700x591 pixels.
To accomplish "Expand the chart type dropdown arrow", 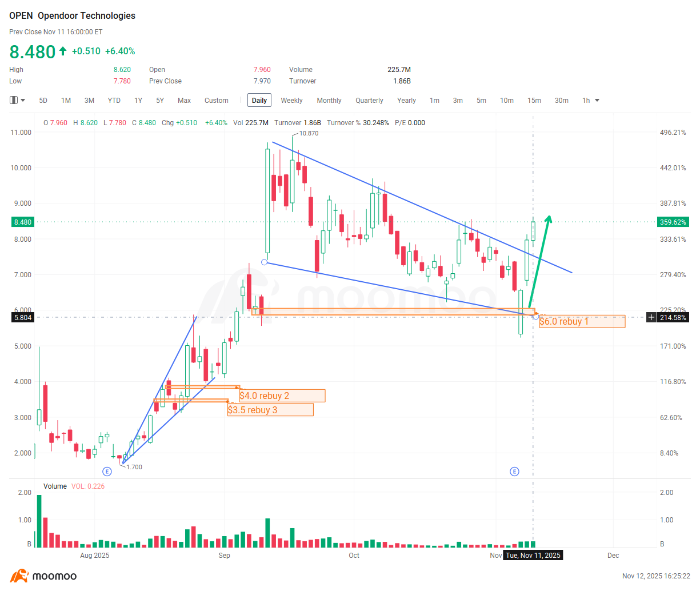I will tap(23, 100).
